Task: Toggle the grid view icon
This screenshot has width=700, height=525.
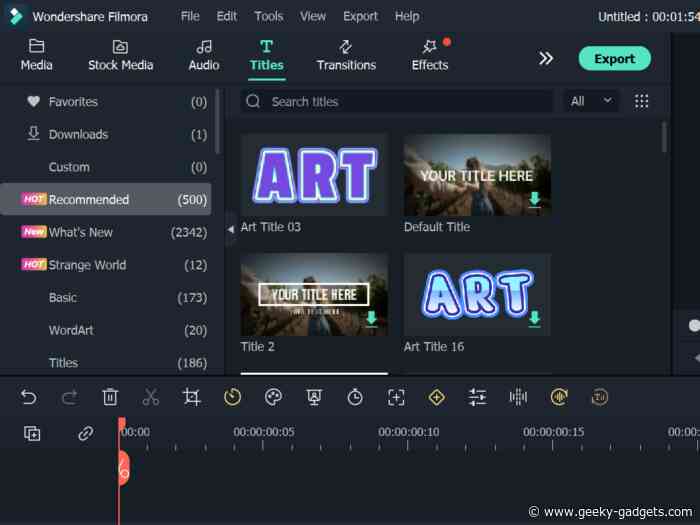Action: pyautogui.click(x=642, y=101)
